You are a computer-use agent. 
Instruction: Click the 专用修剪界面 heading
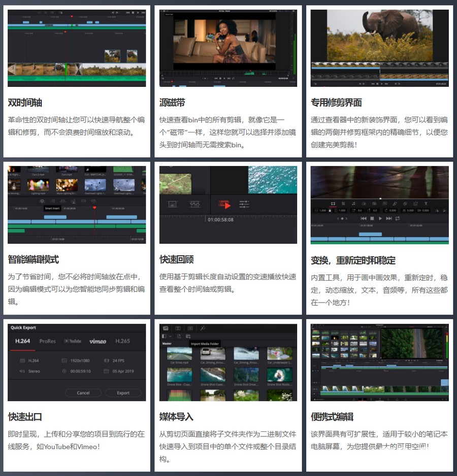pos(336,103)
